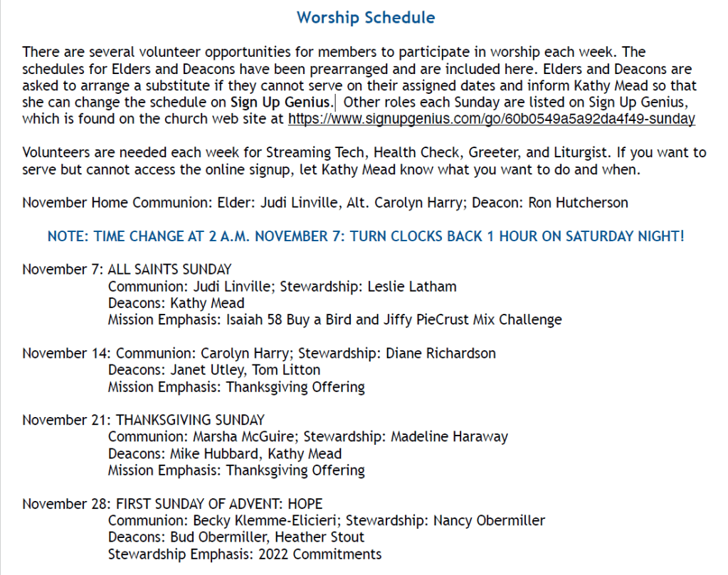
Task: Click the Bud Obermiller, Heather Stout line
Action: [x=236, y=537]
